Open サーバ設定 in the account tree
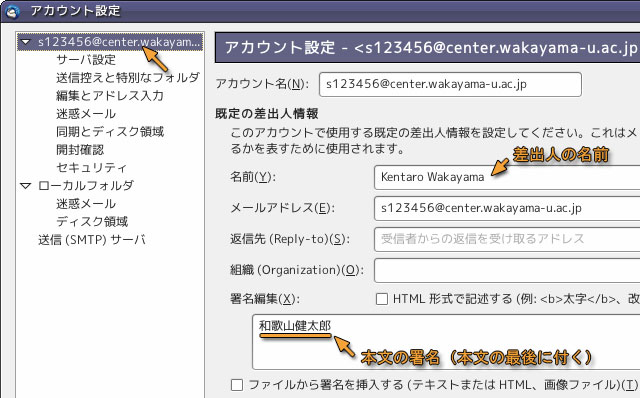Image resolution: width=640 pixels, height=398 pixels. (86, 60)
